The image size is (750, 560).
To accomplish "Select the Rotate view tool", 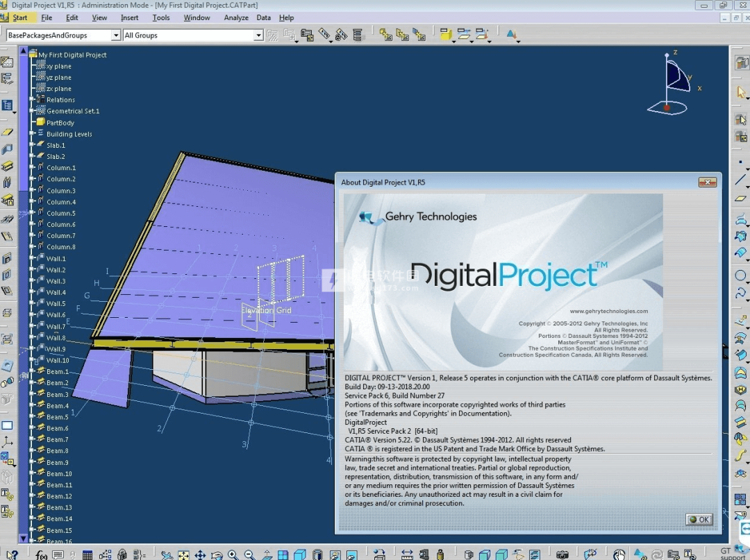I will coord(217,554).
